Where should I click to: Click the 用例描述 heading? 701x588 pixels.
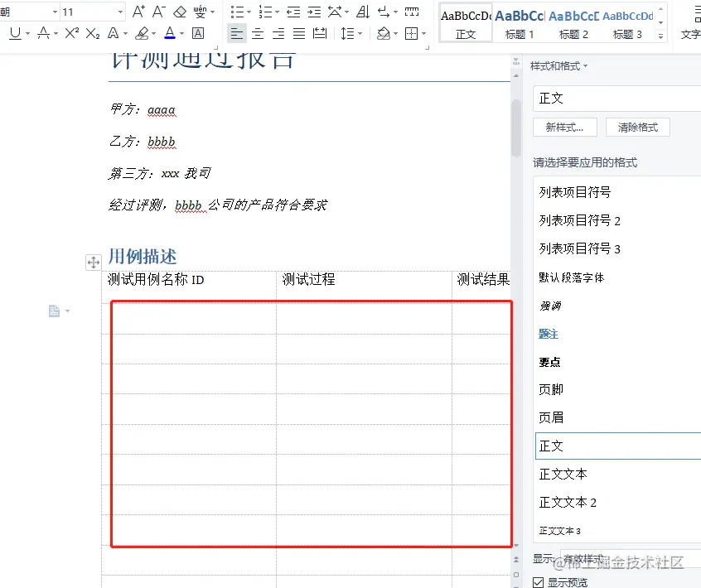(143, 257)
